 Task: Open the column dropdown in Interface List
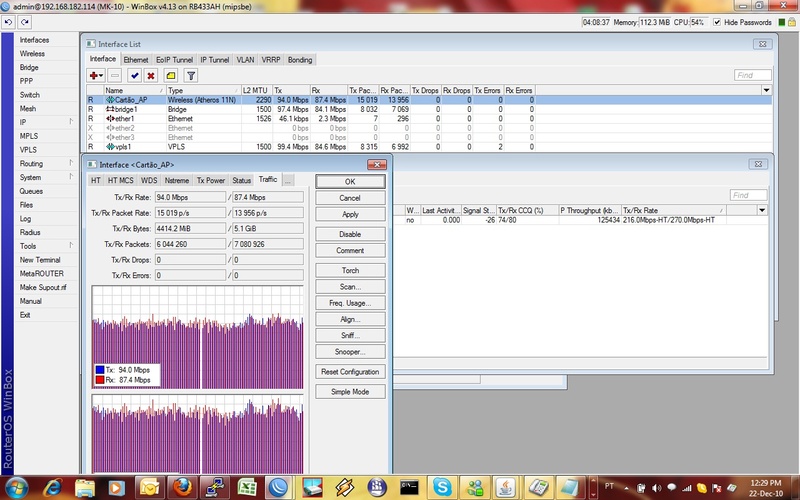coord(764,90)
